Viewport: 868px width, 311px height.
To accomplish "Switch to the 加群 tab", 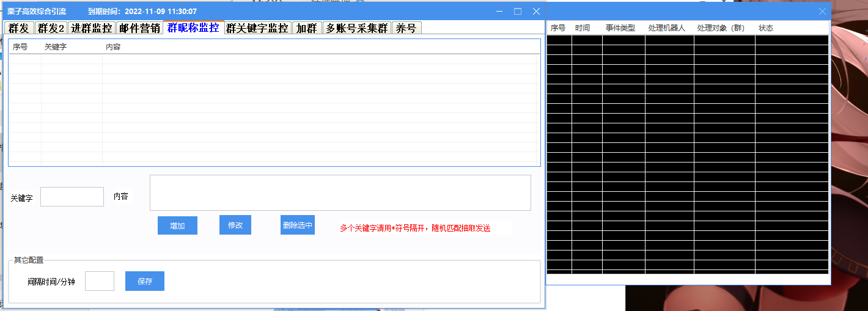I will point(306,28).
